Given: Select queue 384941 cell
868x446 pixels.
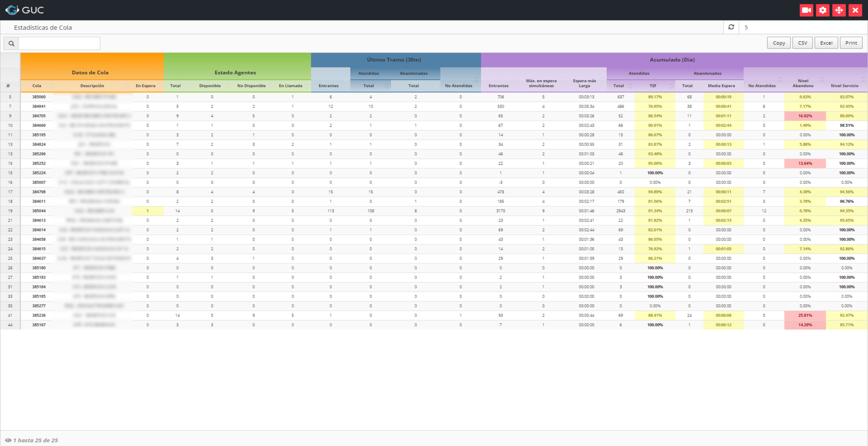Looking at the screenshot, I should [x=39, y=106].
